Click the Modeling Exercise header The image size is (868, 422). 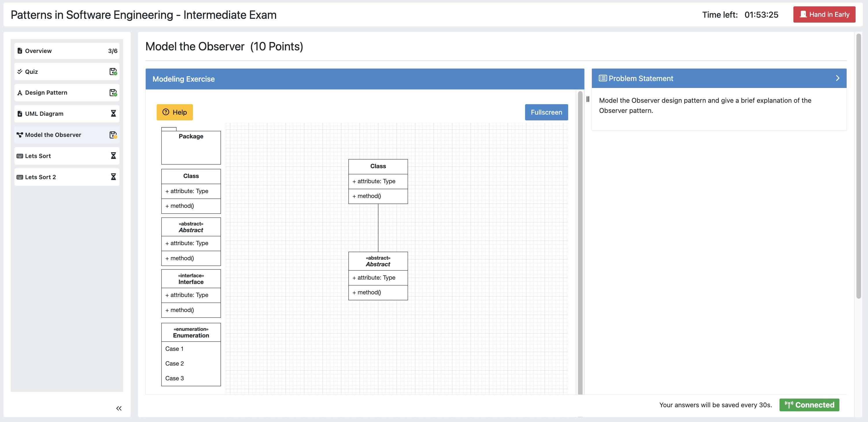click(x=365, y=79)
